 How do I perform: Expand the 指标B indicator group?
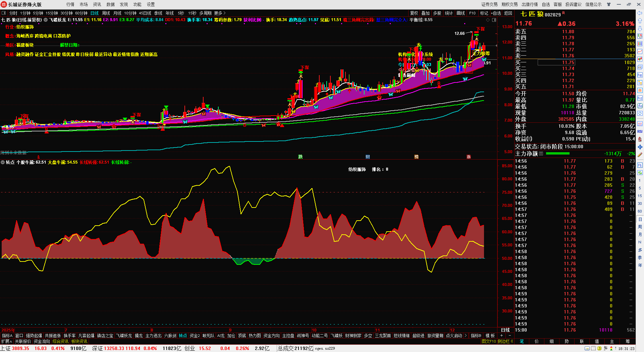click(x=476, y=336)
